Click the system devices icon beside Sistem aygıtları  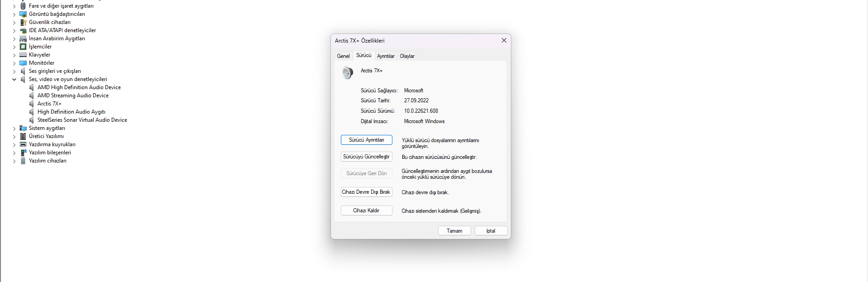click(x=23, y=128)
